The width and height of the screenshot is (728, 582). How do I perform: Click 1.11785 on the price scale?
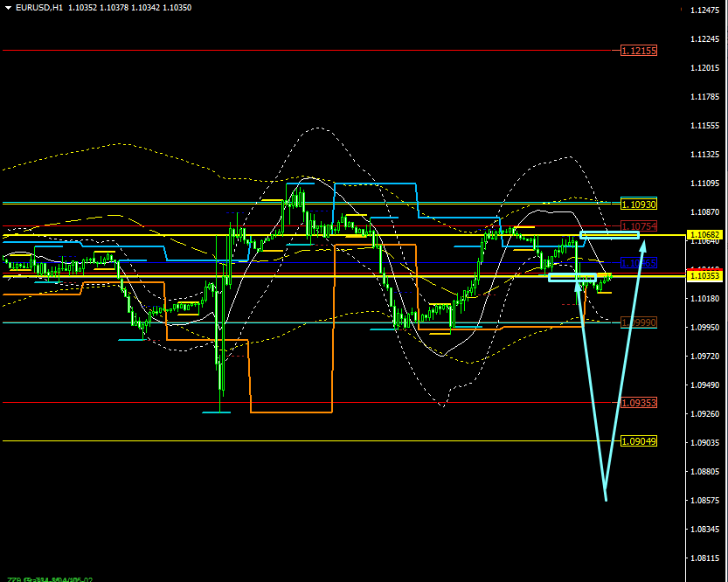tap(704, 96)
